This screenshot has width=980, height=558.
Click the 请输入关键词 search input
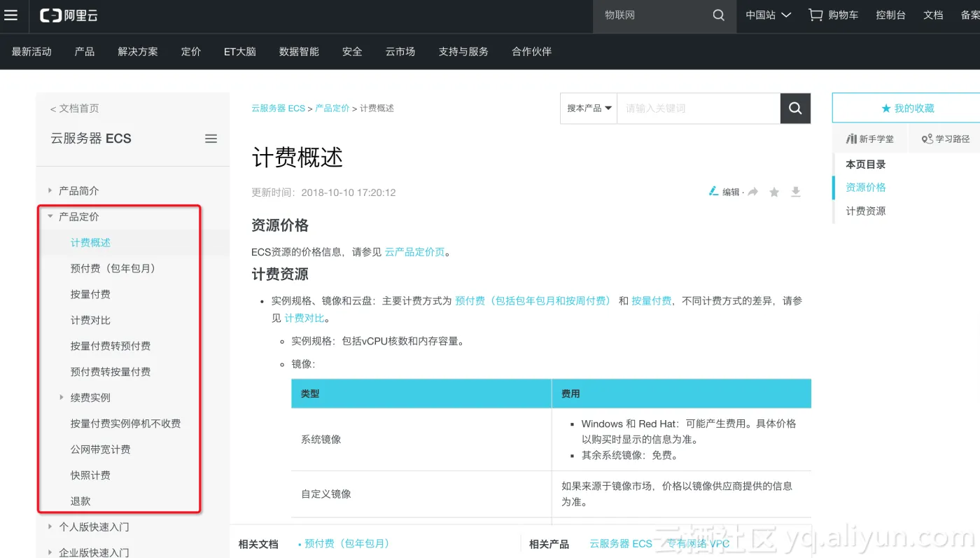(699, 109)
